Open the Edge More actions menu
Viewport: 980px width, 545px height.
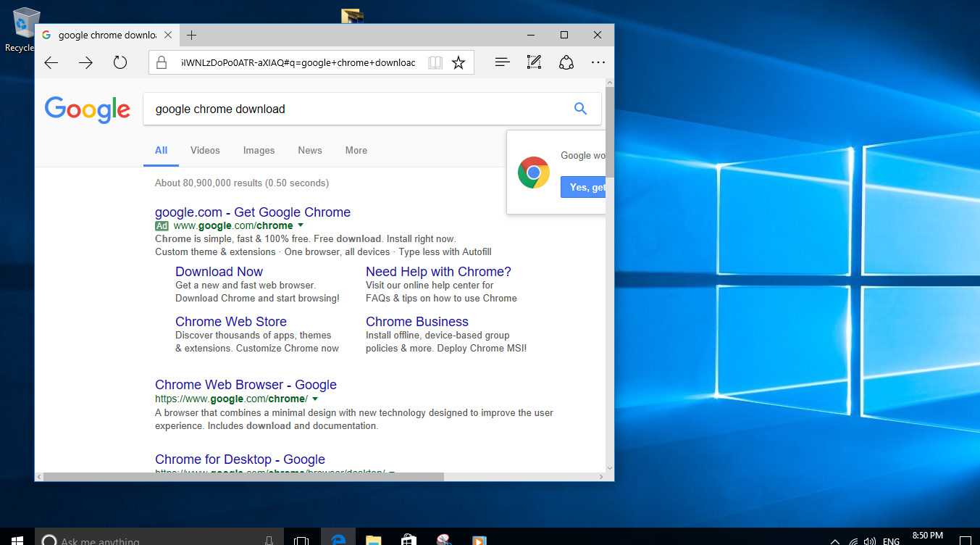[598, 63]
